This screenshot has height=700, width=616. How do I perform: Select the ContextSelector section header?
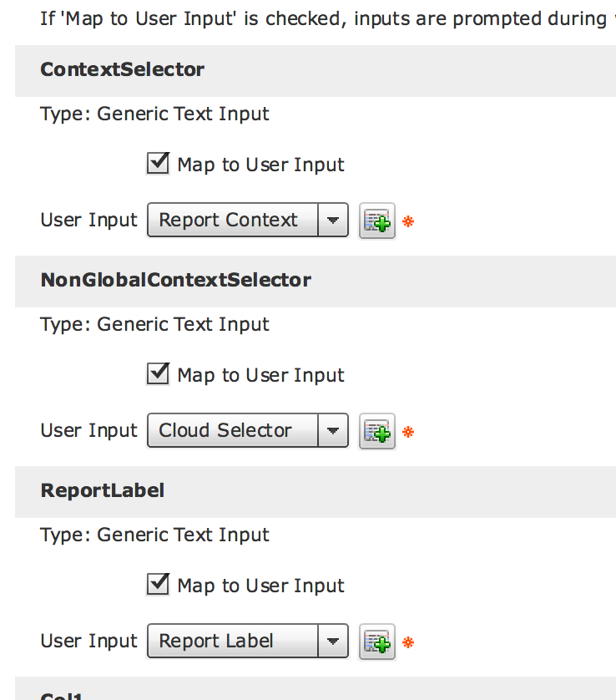pos(316,70)
